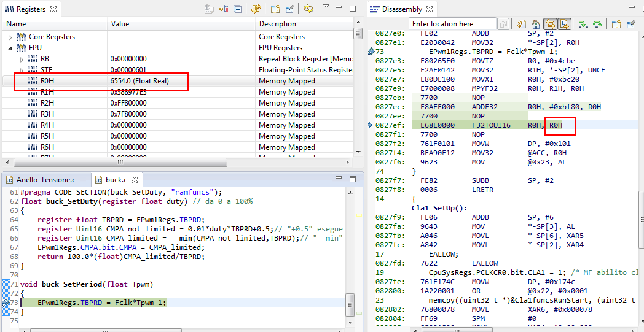Image resolution: width=644 pixels, height=332 pixels.
Task: Click the Cla1_SetUp() label in Disassembly
Action: [439, 208]
